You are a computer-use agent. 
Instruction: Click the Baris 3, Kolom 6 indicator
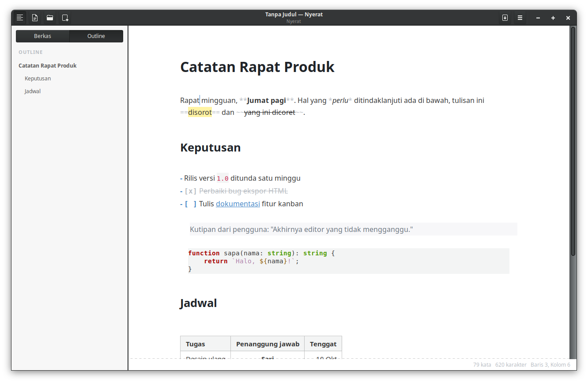pyautogui.click(x=550, y=365)
